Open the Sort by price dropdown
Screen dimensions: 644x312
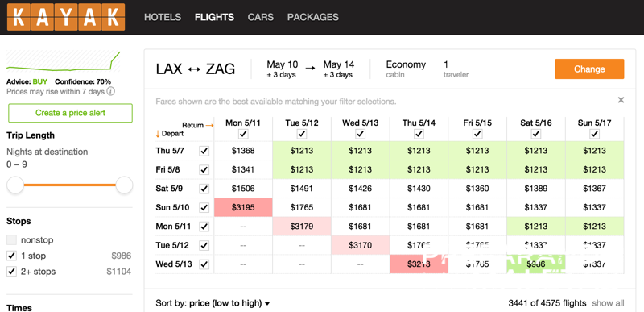click(x=213, y=303)
